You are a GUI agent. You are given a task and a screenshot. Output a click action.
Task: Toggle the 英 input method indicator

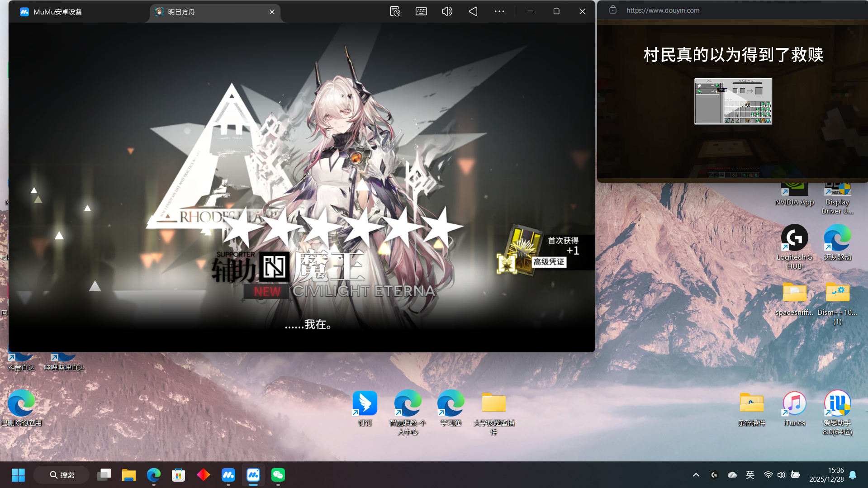tap(750, 475)
